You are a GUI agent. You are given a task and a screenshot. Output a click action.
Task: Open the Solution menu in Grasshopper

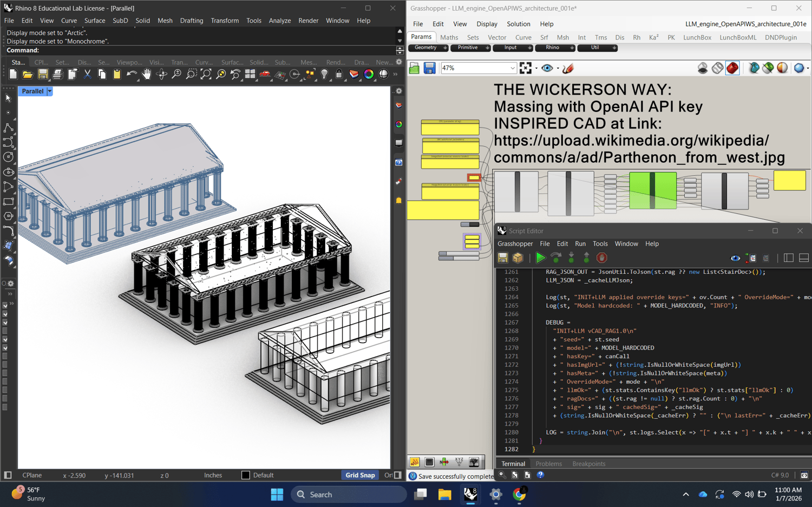(518, 24)
